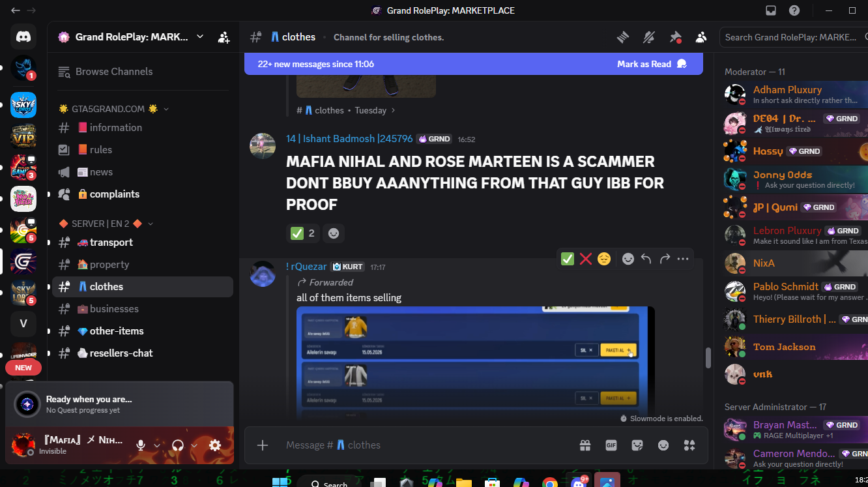Expand microphone input options arrow
Screen dimensions: 868x487
(156, 445)
